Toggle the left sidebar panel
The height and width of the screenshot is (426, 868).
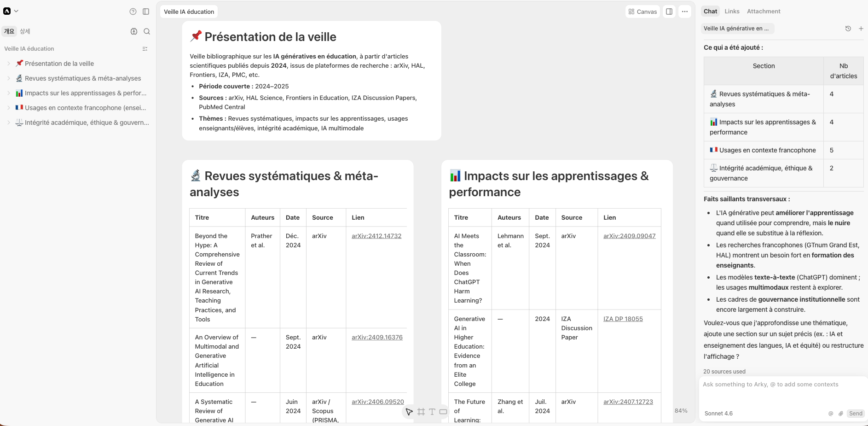pyautogui.click(x=146, y=12)
